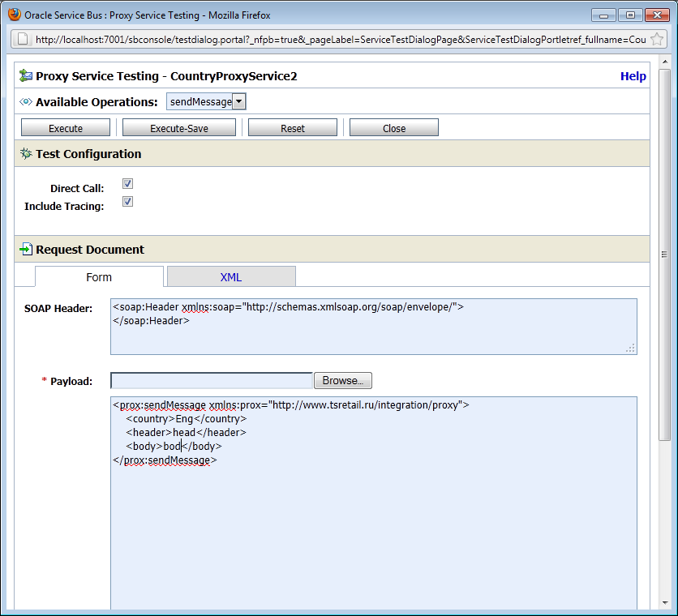Click the browser address bar URL
This screenshot has width=678, height=616.
[x=341, y=40]
